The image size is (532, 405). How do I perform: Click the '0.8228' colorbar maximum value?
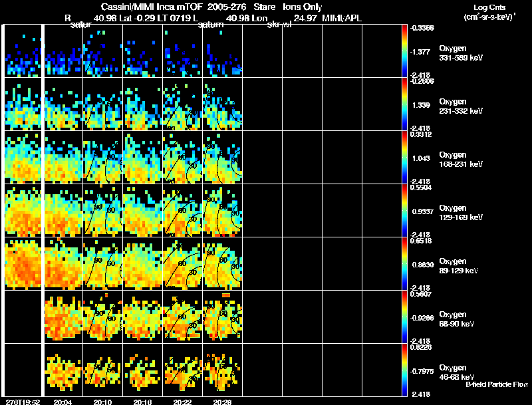coord(421,347)
